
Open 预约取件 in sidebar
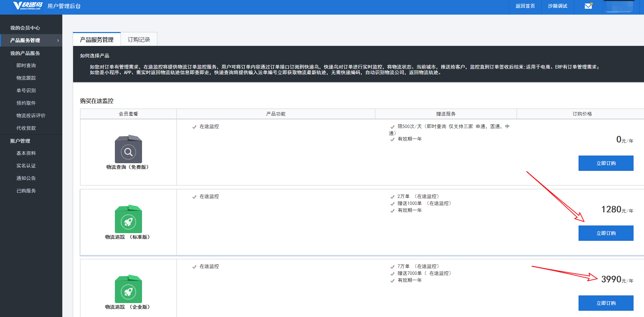[x=26, y=103]
